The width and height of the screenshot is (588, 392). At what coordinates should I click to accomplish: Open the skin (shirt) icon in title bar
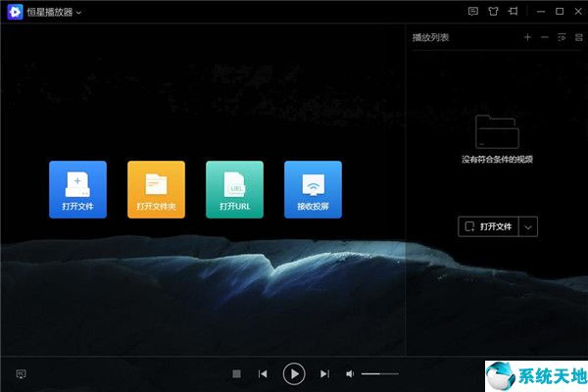click(x=493, y=11)
